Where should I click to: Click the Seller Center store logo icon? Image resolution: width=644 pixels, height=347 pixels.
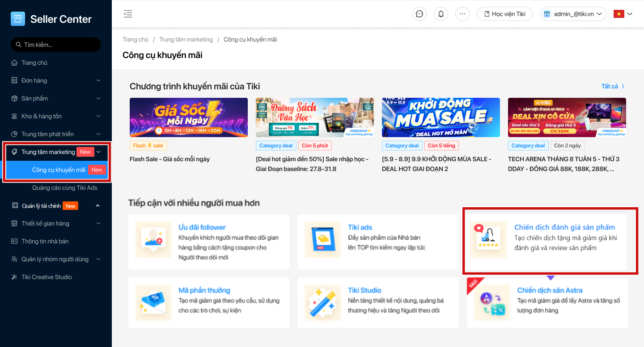(x=18, y=19)
